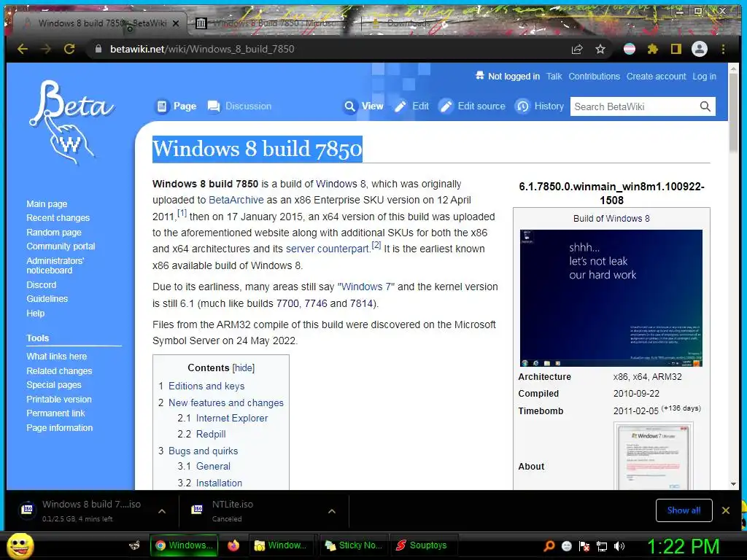
Task: Click the address bar URL
Action: click(202, 49)
